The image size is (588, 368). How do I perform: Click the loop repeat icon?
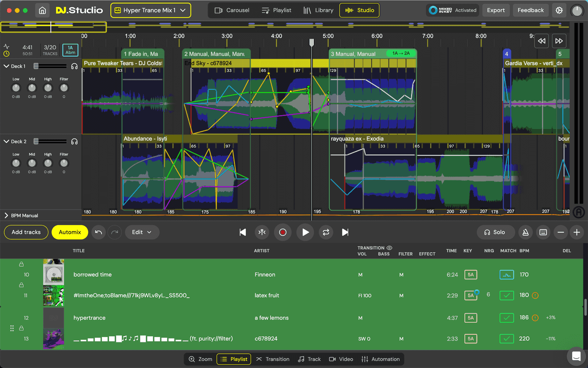pyautogui.click(x=326, y=232)
